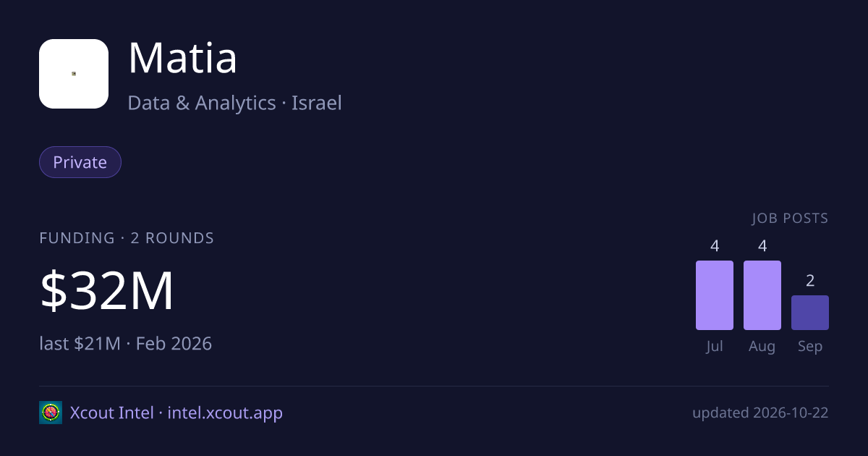Screen dimensions: 868x456
Task: Click the Matia company logo tile
Action: 74,74
